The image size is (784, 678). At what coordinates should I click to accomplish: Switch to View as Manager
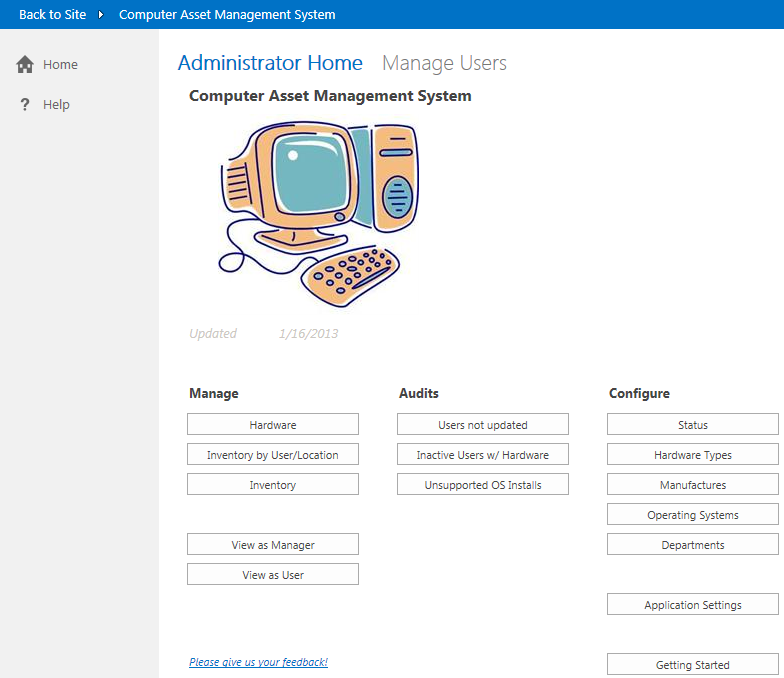click(x=273, y=545)
